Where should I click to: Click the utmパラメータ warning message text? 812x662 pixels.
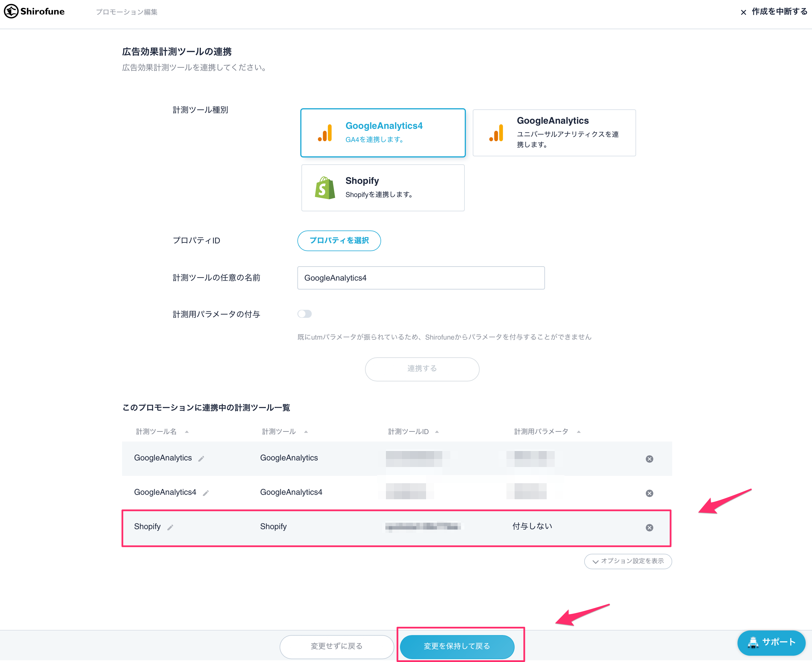pyautogui.click(x=444, y=337)
